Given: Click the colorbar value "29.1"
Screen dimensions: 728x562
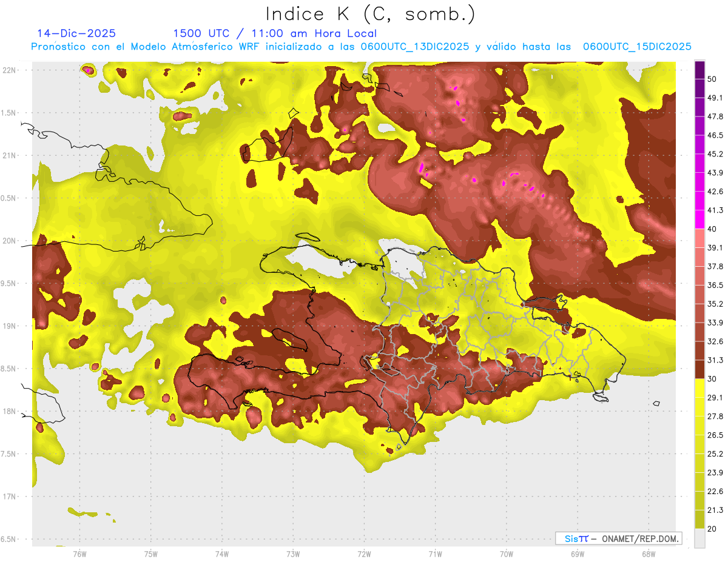Looking at the screenshot, I should tap(715, 398).
